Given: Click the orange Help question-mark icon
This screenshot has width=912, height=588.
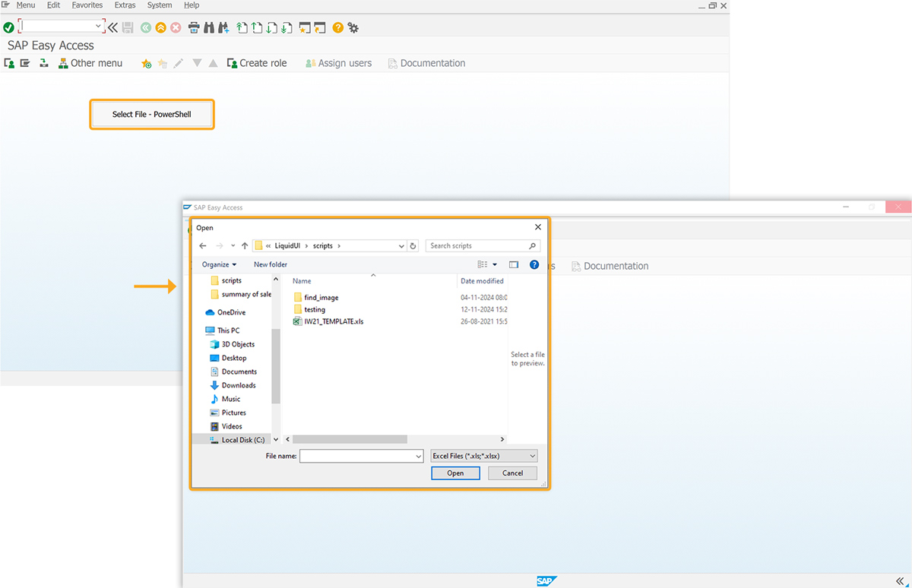Looking at the screenshot, I should point(338,27).
